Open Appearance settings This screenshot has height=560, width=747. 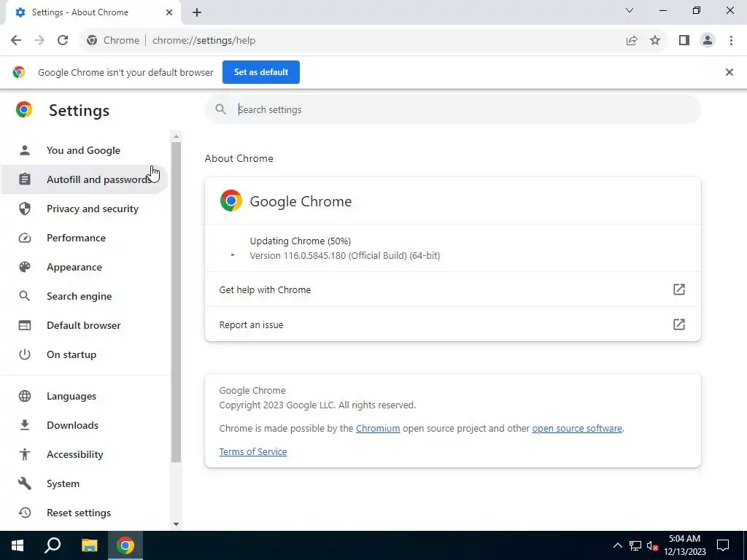point(83,267)
